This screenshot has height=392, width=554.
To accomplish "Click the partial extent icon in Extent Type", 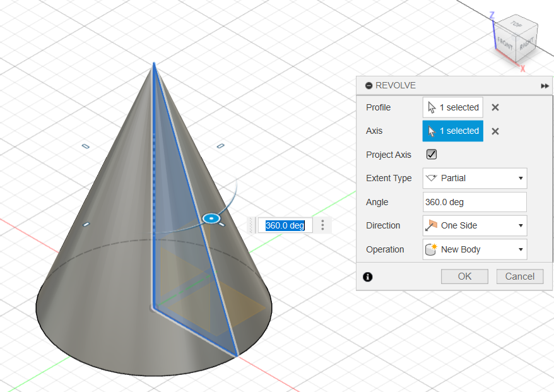I will [432, 178].
